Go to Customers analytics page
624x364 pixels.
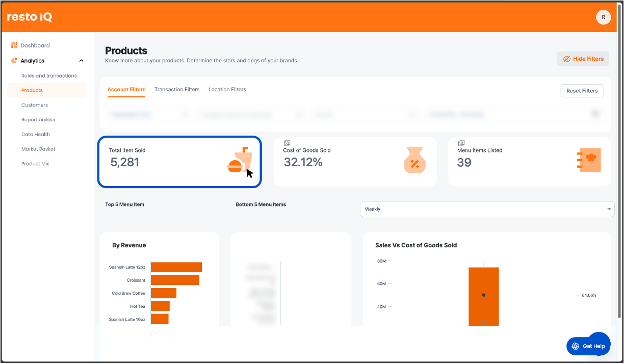click(35, 105)
